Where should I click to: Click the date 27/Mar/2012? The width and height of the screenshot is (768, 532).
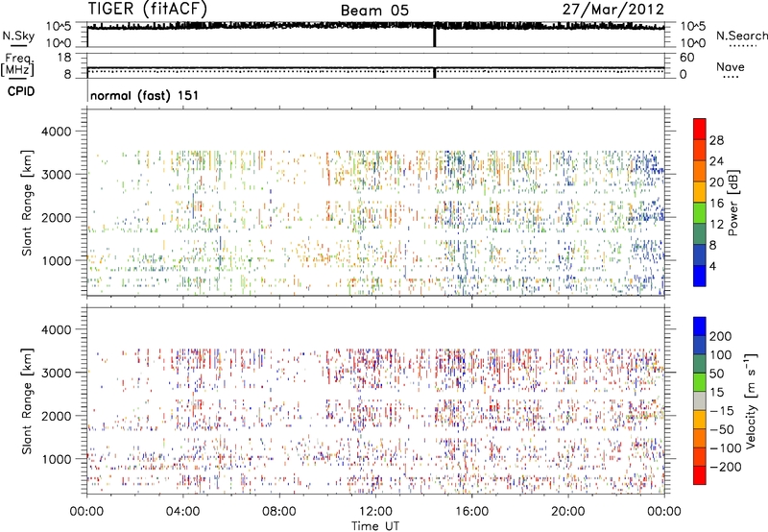612,10
